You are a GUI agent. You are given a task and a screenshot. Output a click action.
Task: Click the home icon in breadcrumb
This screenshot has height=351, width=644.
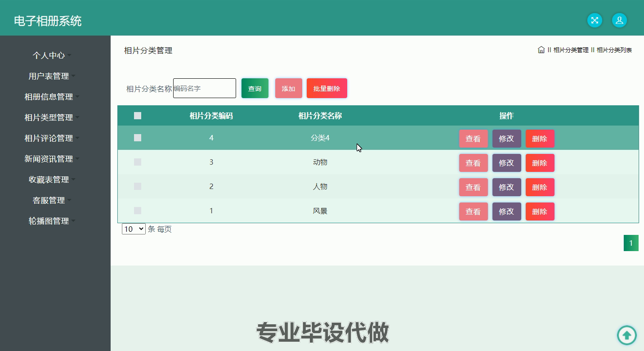point(541,50)
